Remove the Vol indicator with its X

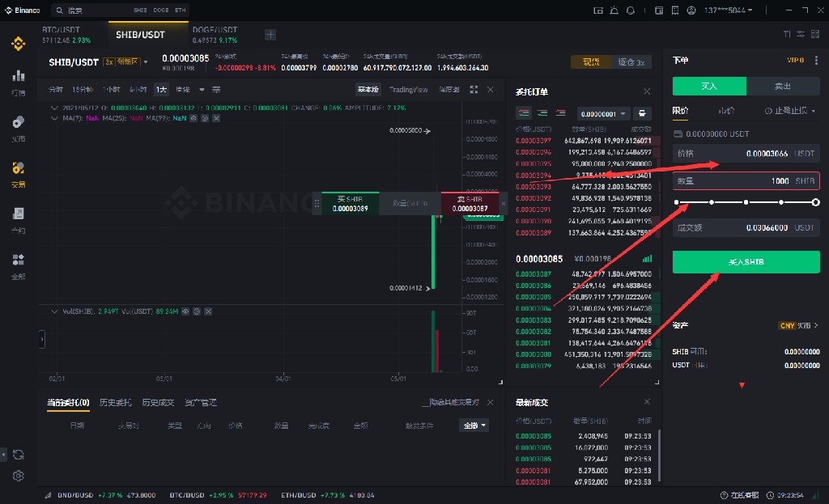click(x=208, y=311)
